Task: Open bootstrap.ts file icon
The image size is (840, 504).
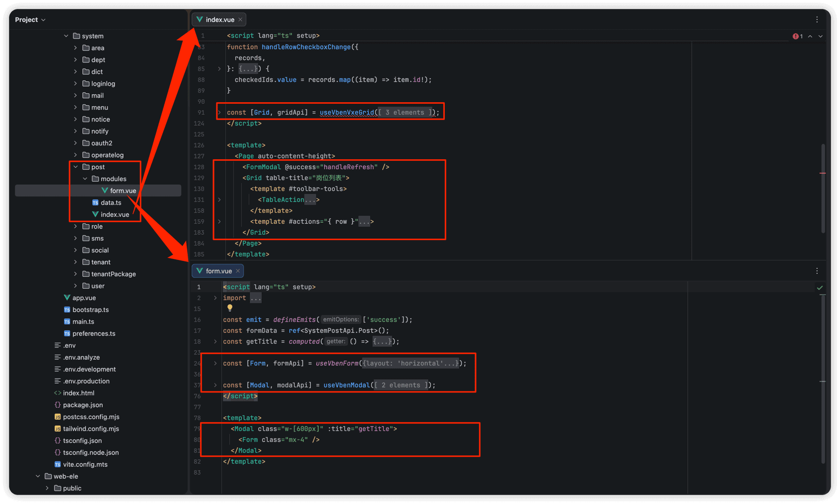Action: pyautogui.click(x=67, y=310)
